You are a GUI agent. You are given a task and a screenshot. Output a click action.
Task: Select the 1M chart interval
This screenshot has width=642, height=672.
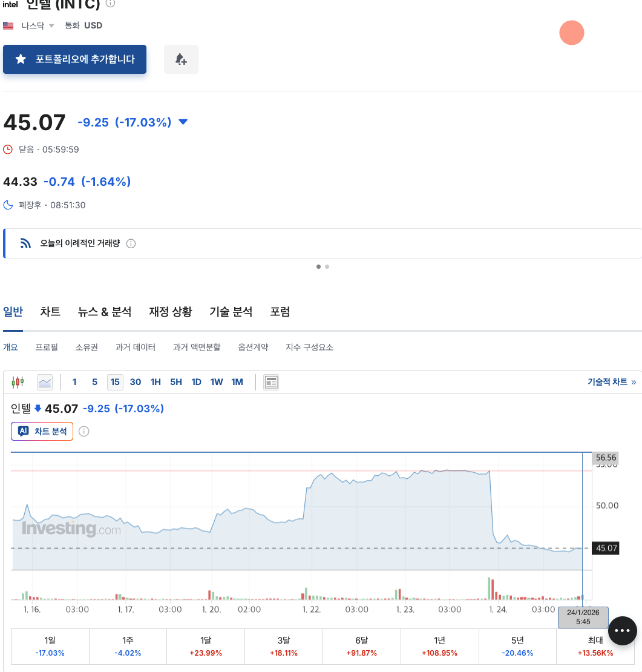pyautogui.click(x=237, y=382)
